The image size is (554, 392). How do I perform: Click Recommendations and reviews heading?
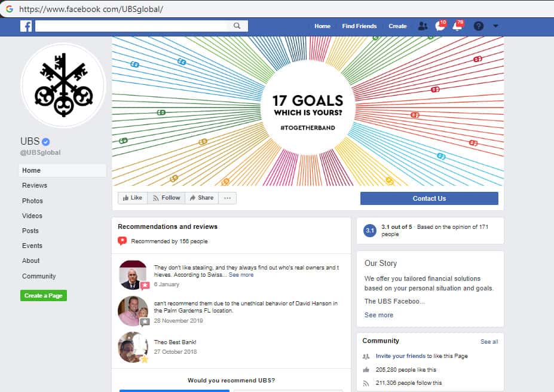(167, 226)
